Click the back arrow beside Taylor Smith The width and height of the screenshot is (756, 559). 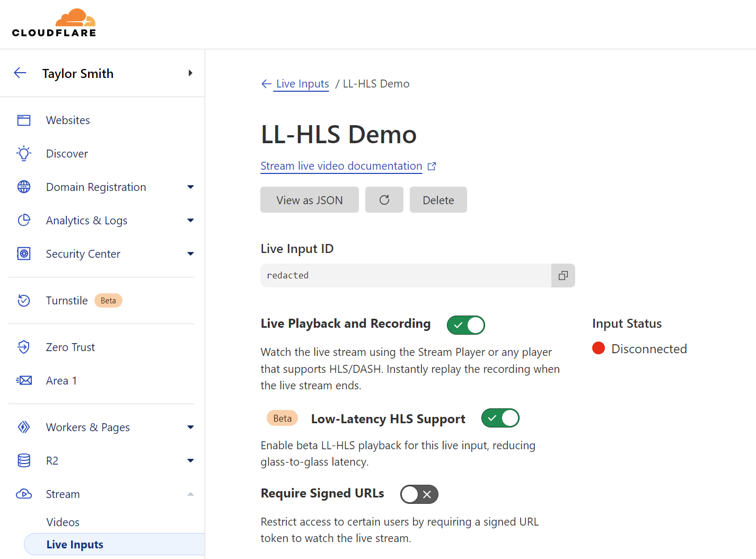[20, 73]
